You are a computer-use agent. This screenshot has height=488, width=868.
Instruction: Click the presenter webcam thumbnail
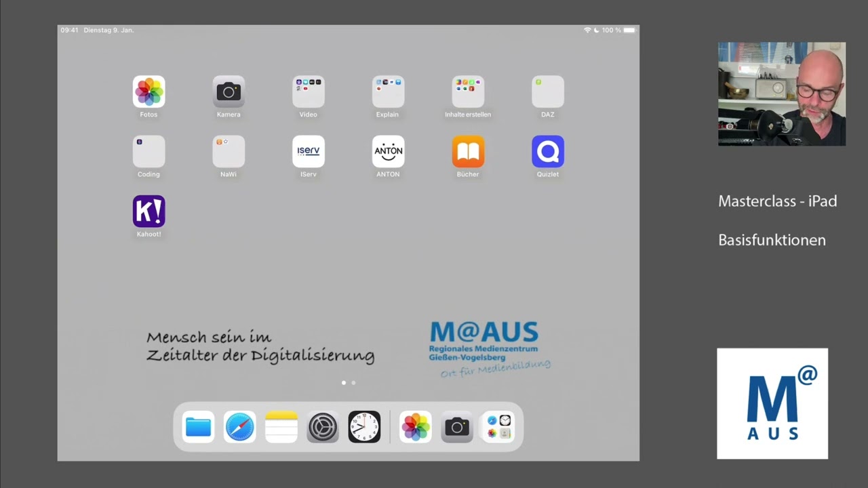[782, 94]
